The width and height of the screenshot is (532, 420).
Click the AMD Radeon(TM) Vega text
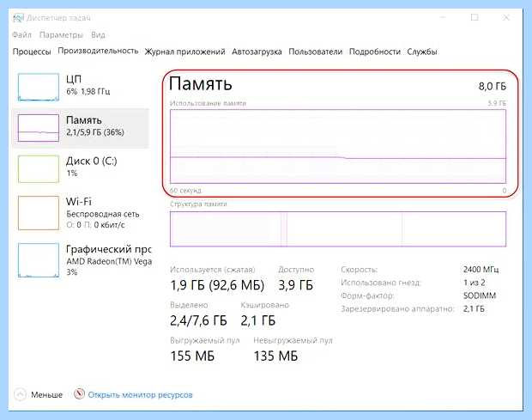109,261
